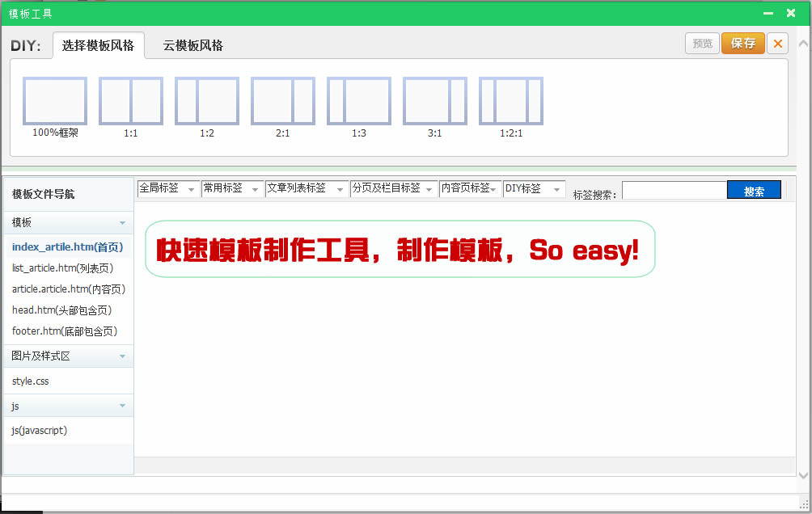Pick the 1:2 column layout icon
This screenshot has width=812, height=514.
click(x=207, y=101)
